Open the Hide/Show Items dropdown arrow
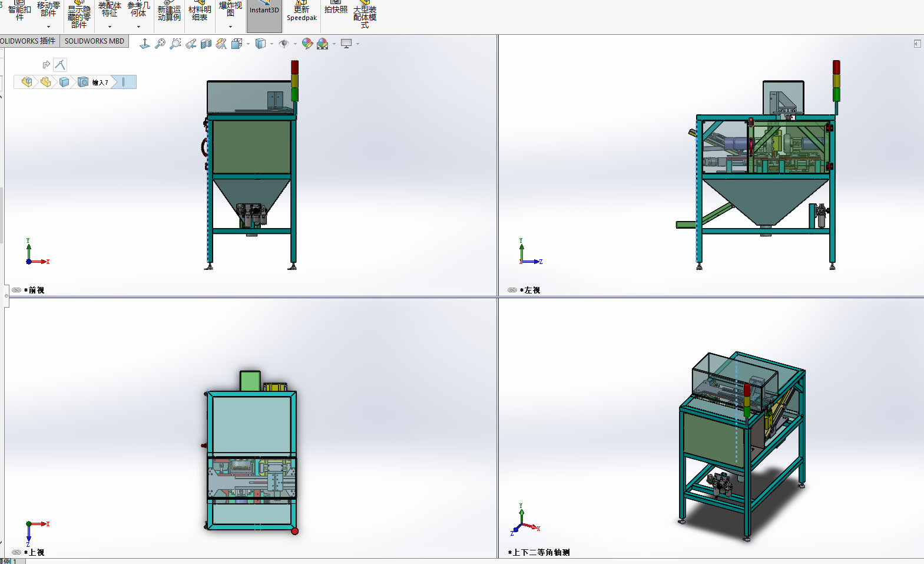 pyautogui.click(x=295, y=44)
